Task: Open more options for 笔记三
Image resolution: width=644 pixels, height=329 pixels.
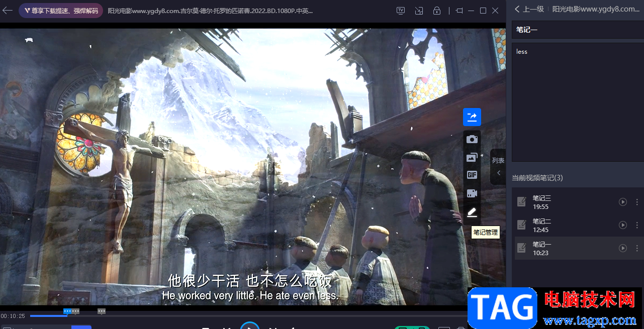Action: tap(637, 202)
